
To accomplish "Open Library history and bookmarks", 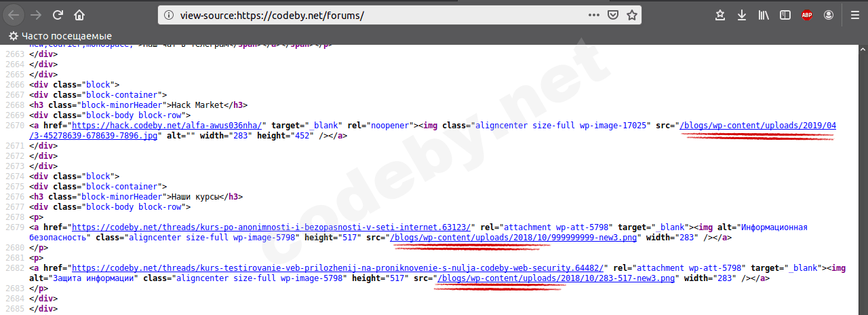I will tap(764, 14).
